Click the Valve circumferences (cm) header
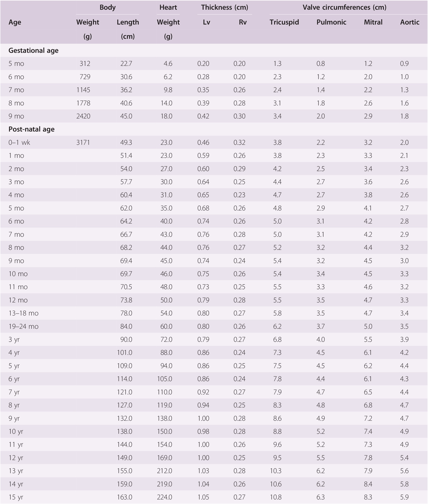This screenshot has width=428, height=504. [x=344, y=7]
